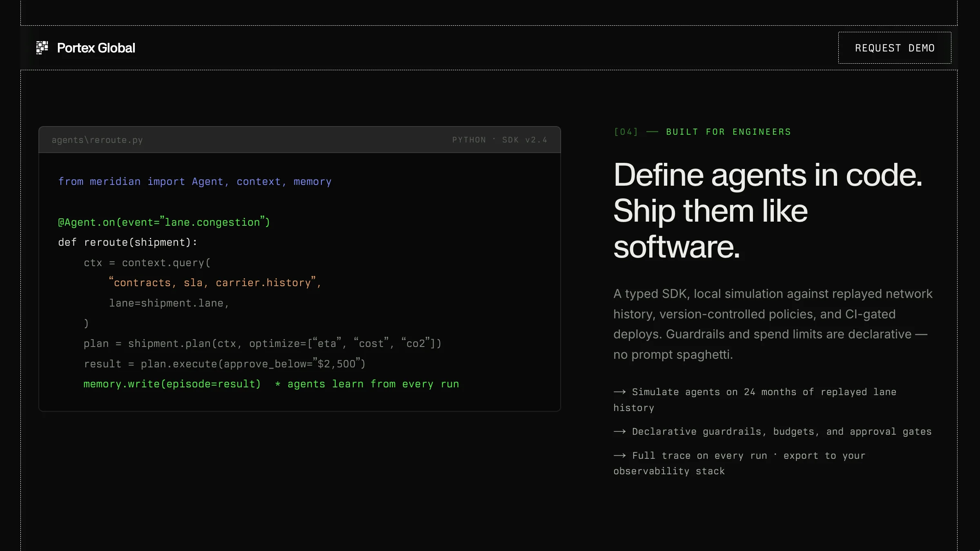Click the 'plan = shipment.plan' code line
Image resolution: width=980 pixels, height=551 pixels.
263,344
